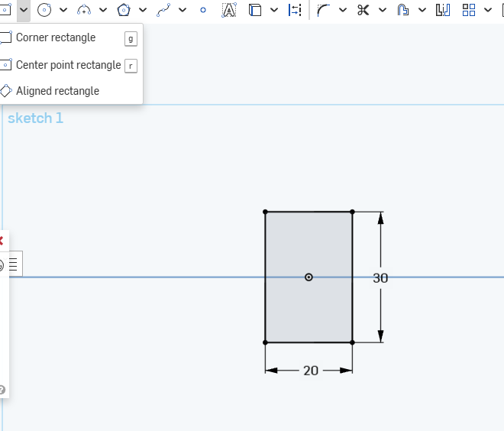Select the Text sketch tool

coord(228,10)
